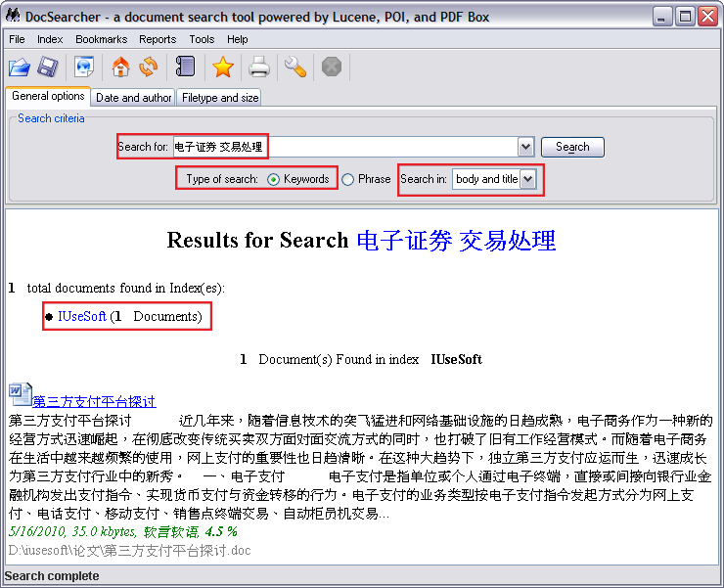724x588 pixels.
Task: Open the 第三方支付平台探讨 result link
Action: pos(94,401)
